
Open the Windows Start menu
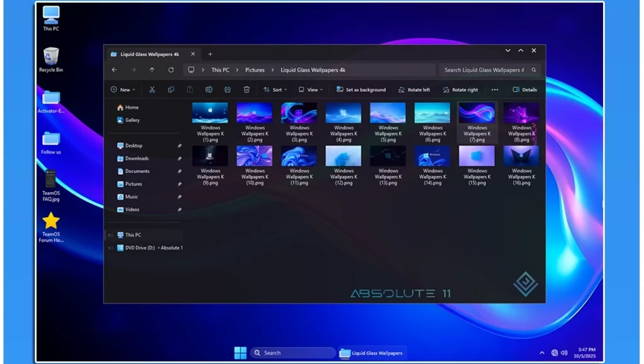(240, 353)
